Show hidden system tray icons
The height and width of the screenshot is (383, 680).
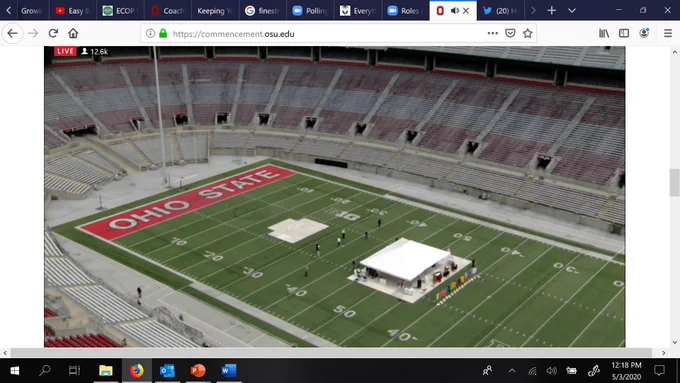coord(512,370)
